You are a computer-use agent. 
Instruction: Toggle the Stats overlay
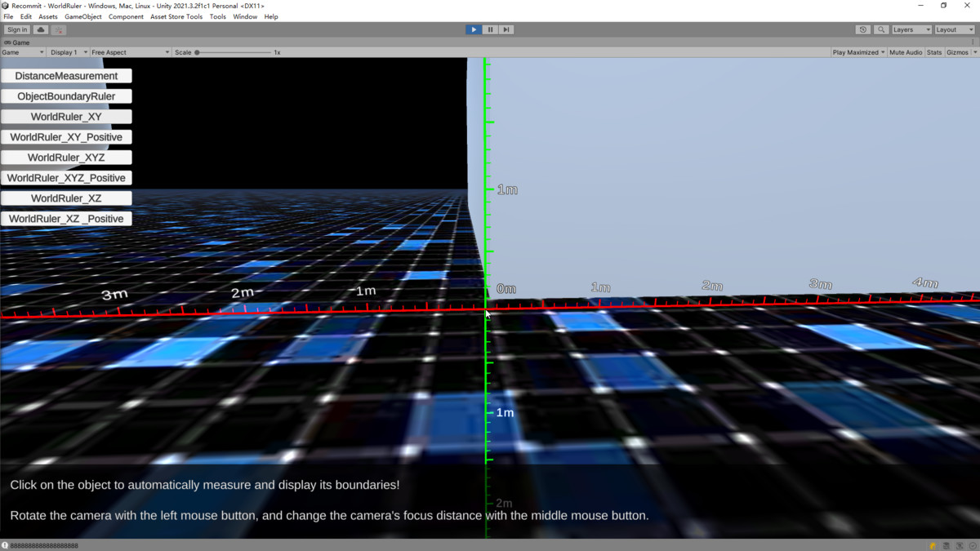[x=934, y=52]
